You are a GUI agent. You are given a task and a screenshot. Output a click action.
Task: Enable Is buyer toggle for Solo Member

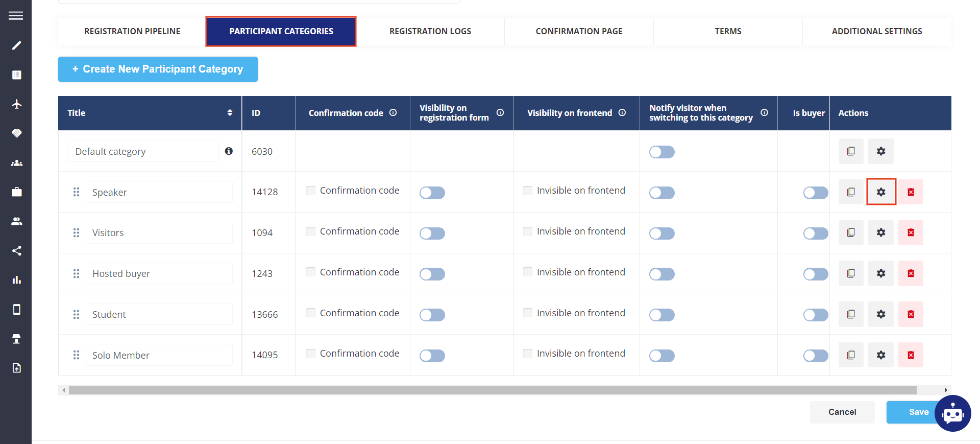pyautogui.click(x=816, y=356)
